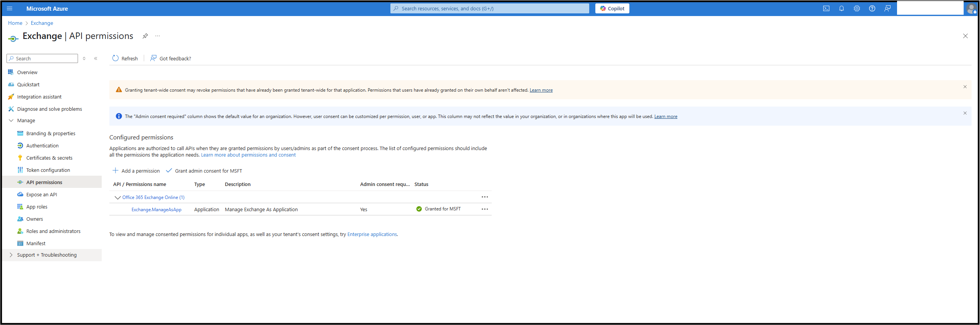Dismiss the orange tenant-wide consent warning
Viewport: 980px width, 325px height.
[965, 87]
